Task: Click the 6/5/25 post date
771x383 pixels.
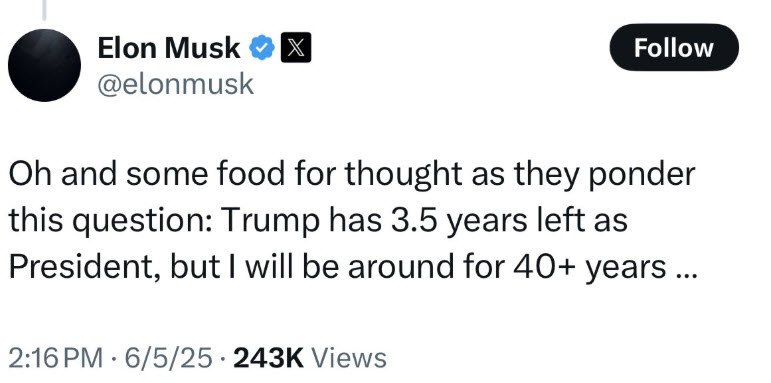Action: 169,358
